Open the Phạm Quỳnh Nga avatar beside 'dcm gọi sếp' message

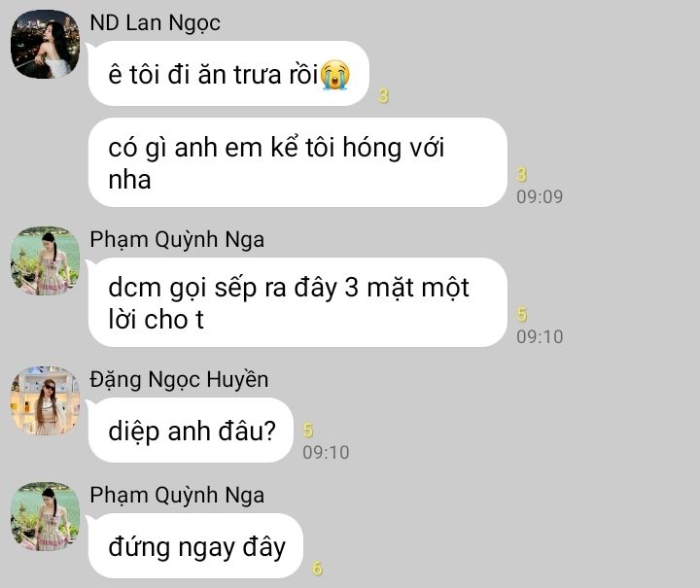click(45, 260)
